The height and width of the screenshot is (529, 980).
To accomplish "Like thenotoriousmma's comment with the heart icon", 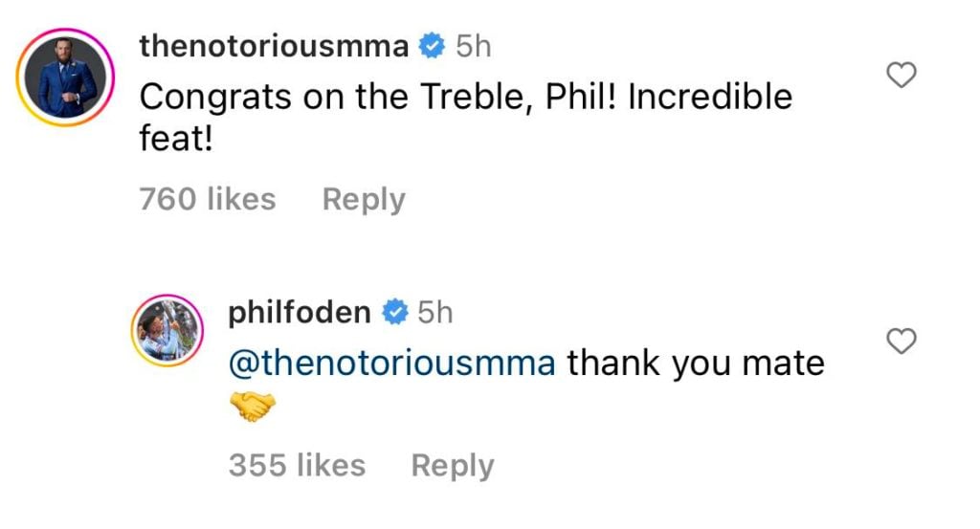I will coord(902,75).
